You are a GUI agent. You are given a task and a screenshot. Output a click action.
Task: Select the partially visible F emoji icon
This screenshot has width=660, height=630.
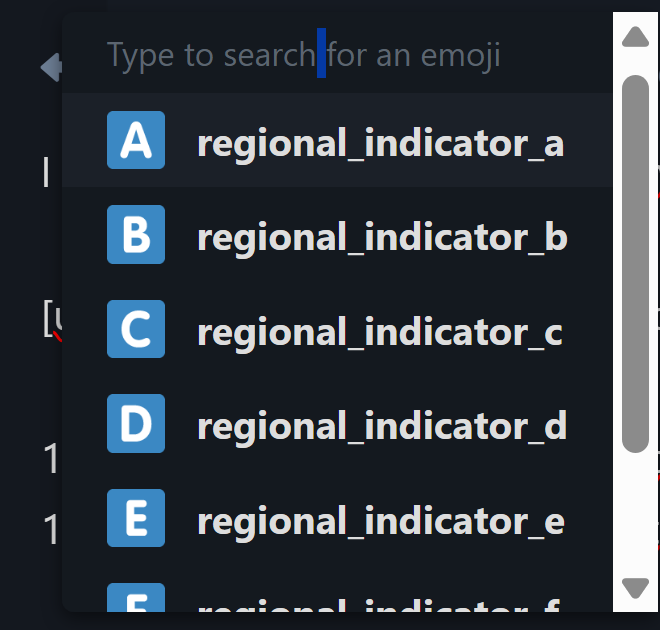(x=135, y=599)
